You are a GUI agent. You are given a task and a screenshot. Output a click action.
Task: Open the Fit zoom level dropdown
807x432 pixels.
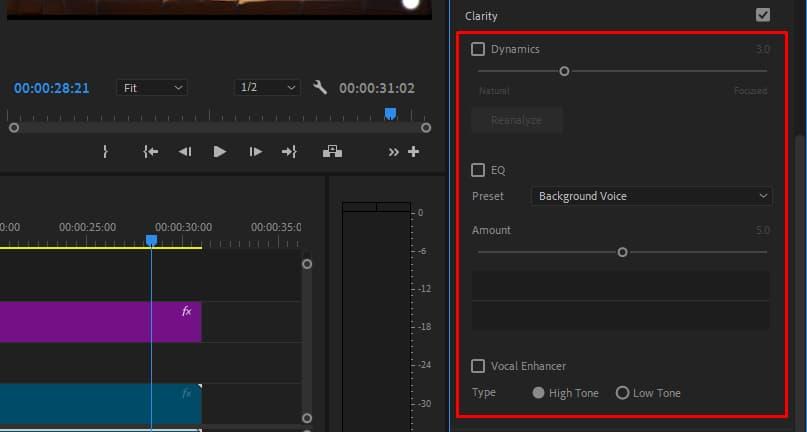point(151,88)
